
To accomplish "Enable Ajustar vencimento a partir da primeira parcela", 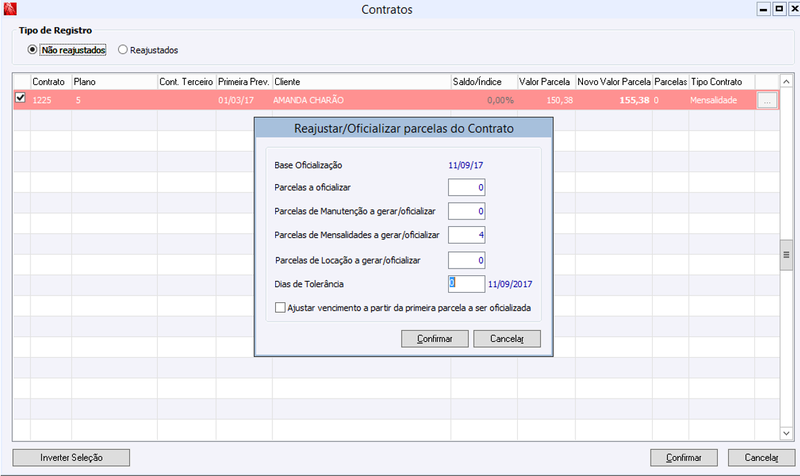I will [280, 308].
